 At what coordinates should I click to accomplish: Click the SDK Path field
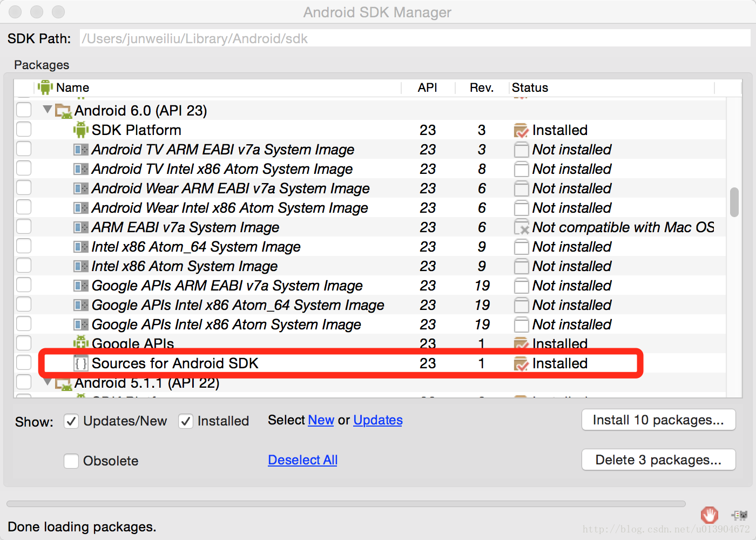point(415,38)
